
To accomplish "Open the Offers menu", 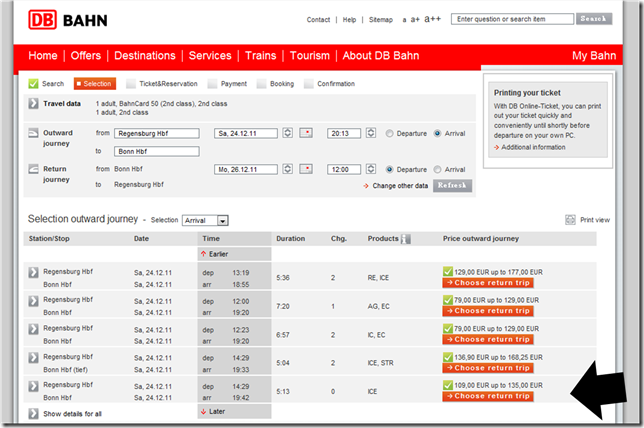I will 85,55.
